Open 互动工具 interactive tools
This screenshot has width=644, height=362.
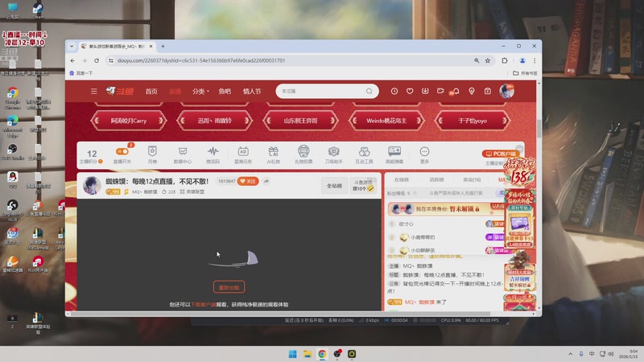point(364,154)
